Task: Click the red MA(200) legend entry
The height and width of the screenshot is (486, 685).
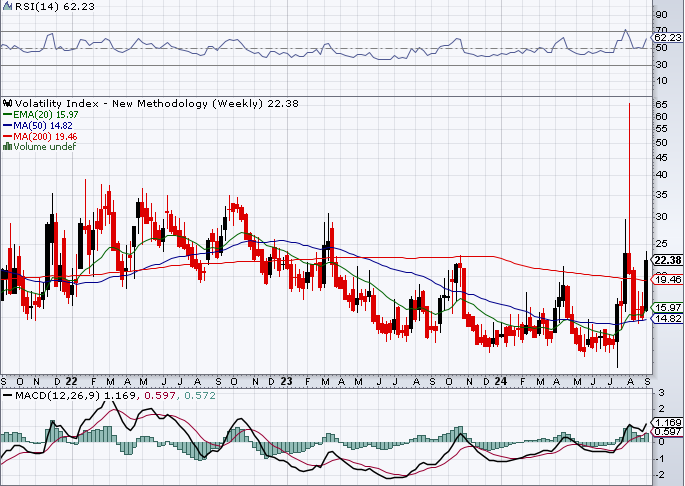Action: pyautogui.click(x=40, y=136)
